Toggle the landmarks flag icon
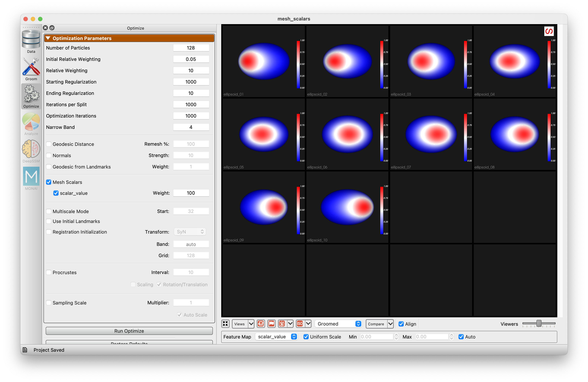 click(x=272, y=324)
